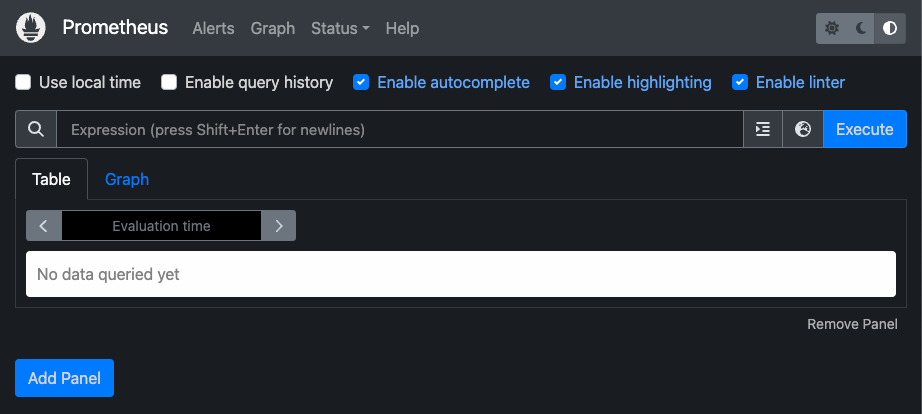
Task: Uncheck Enable highlighting option
Action: 558,82
